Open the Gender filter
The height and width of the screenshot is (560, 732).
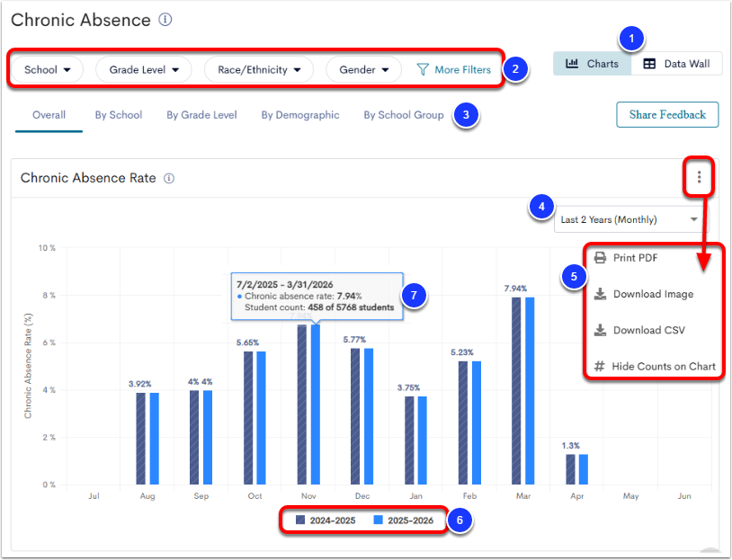[363, 69]
